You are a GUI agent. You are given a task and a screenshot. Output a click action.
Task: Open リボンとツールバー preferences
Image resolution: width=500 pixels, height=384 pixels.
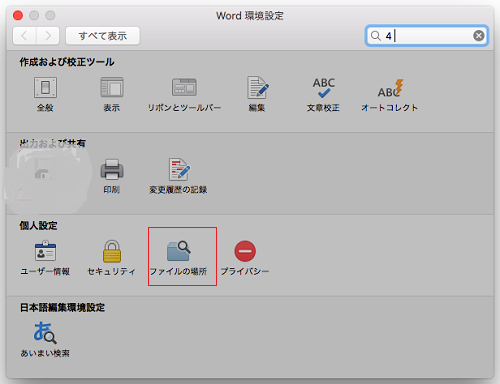pyautogui.click(x=184, y=94)
